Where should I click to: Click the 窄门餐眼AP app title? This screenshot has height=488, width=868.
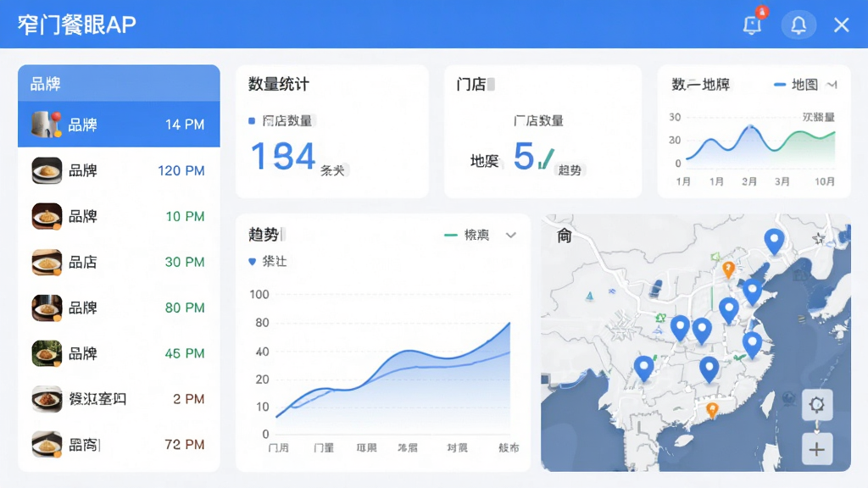(x=77, y=25)
